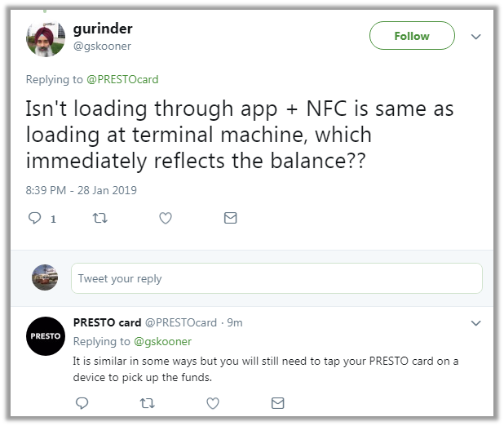Reply to PRESTO card's tweet
Screen dimensions: 504x426
click(82, 403)
